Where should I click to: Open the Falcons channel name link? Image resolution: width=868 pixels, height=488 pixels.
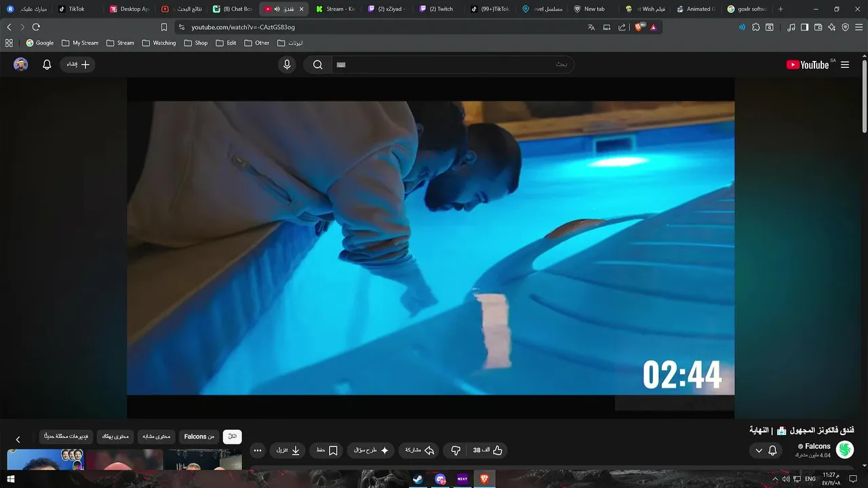[818, 446]
